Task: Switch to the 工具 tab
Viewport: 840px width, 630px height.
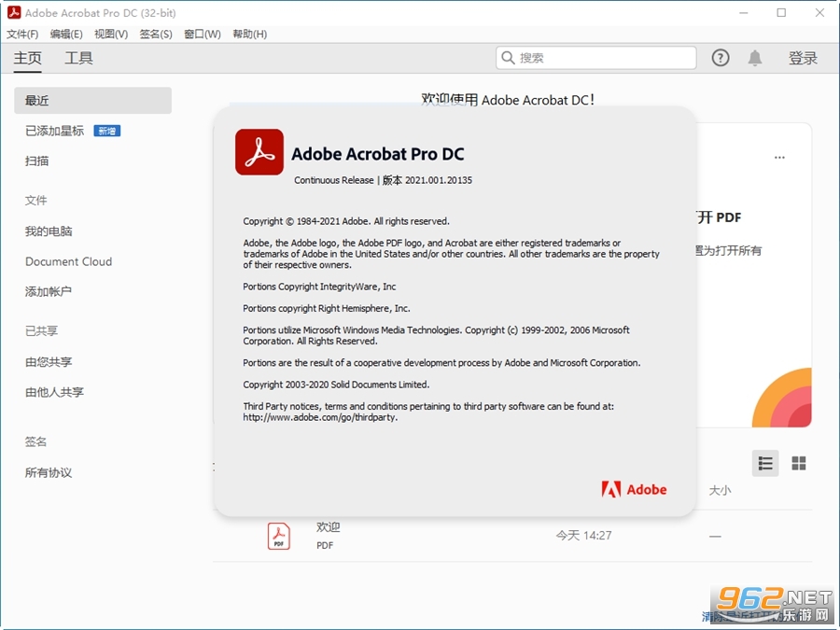Action: coord(78,58)
